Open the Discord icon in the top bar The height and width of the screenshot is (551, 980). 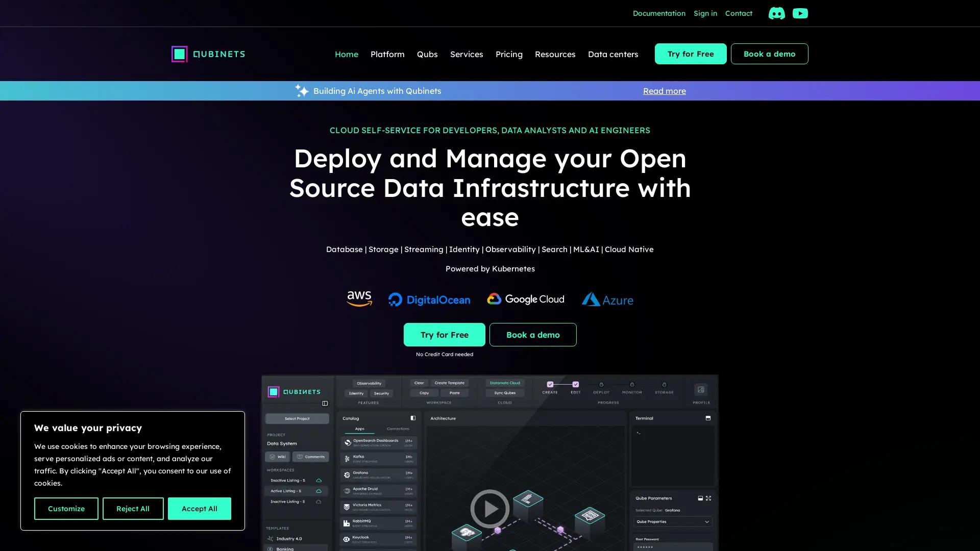point(776,13)
